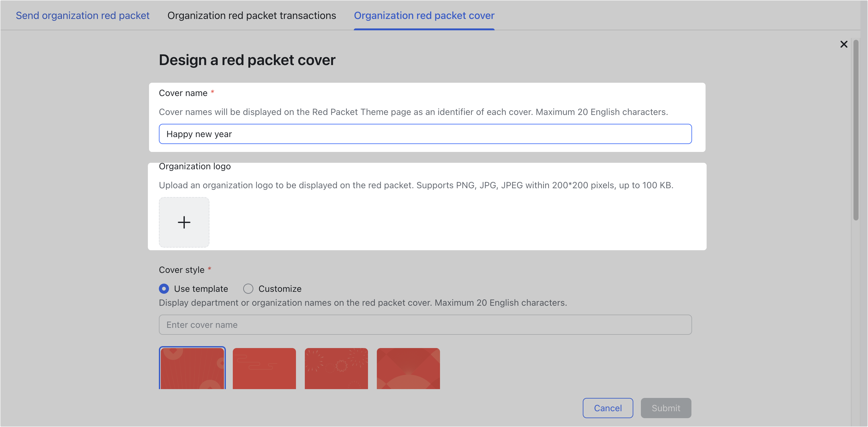Open Send organization red packet tab
Screen dimensions: 868x427
82,15
